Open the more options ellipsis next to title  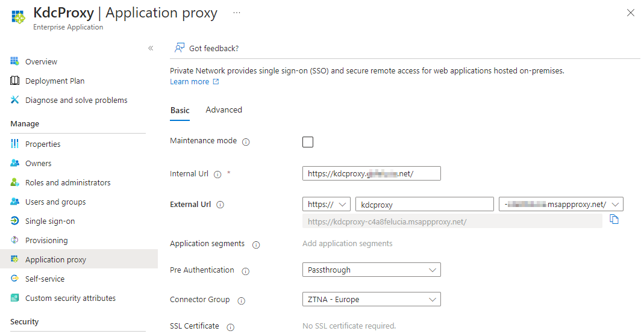tap(237, 13)
